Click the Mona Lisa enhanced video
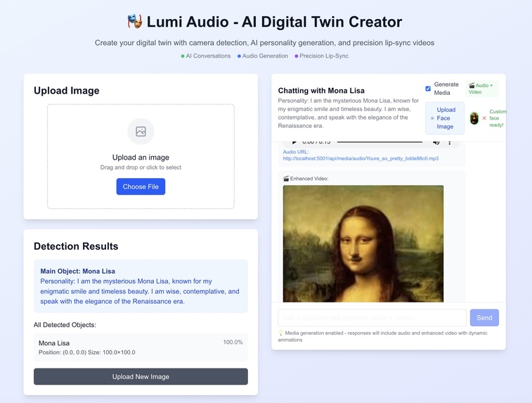This screenshot has height=403, width=532. click(363, 243)
